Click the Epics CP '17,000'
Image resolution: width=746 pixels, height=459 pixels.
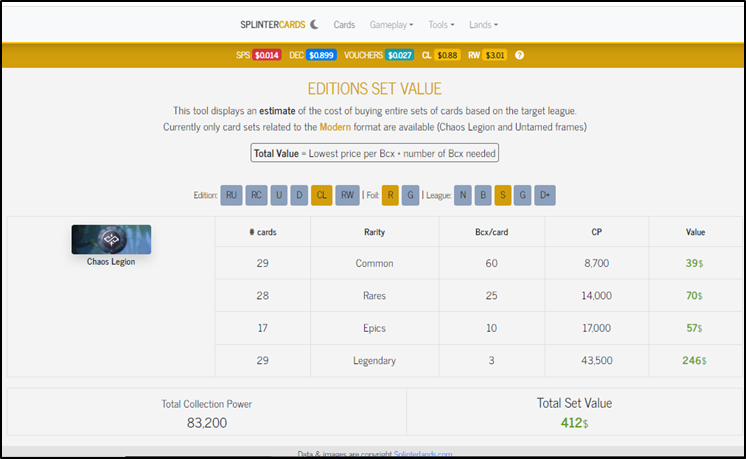(x=597, y=328)
